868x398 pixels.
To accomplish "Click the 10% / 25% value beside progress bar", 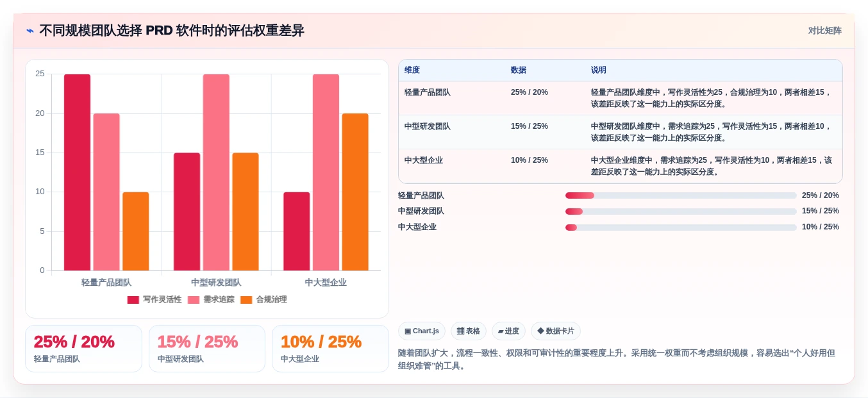I will (821, 228).
